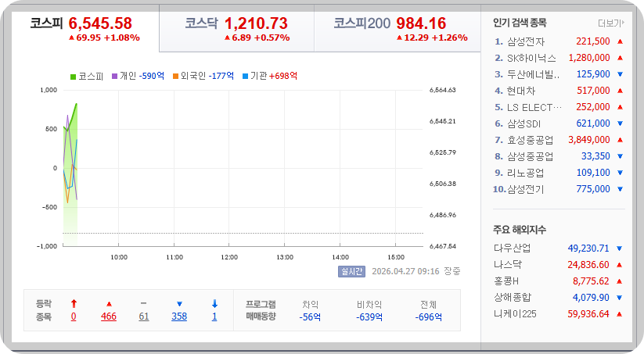644x354 pixels.
Task: Open 리노공업 stock entry
Action: 526,173
